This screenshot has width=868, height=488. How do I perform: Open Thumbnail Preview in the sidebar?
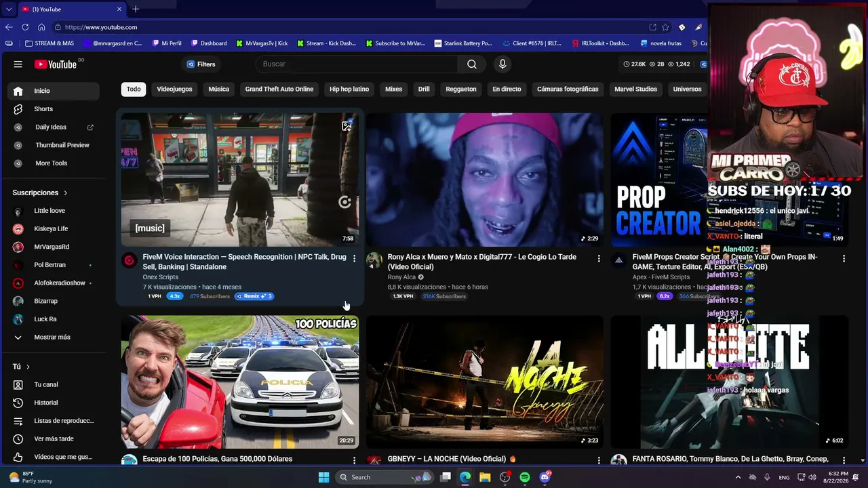click(54, 145)
